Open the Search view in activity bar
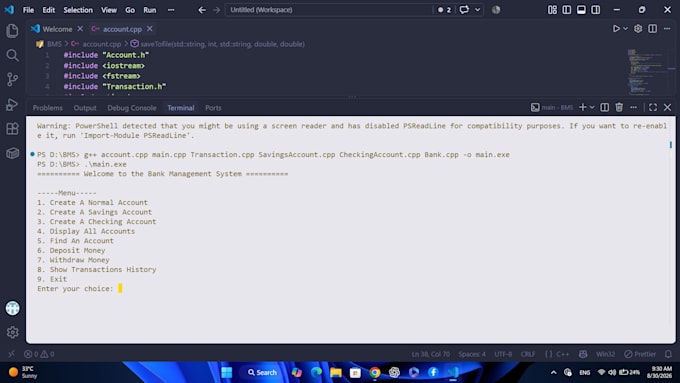 (x=13, y=55)
